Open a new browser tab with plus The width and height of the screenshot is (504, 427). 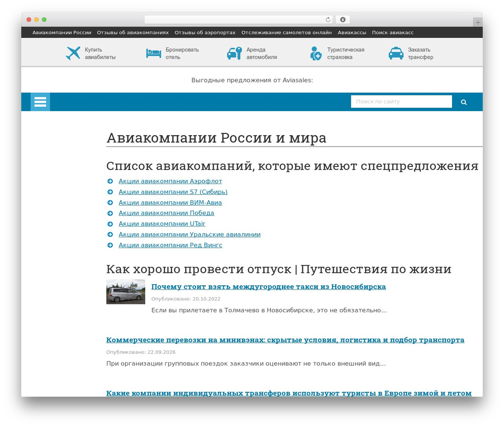tap(478, 22)
